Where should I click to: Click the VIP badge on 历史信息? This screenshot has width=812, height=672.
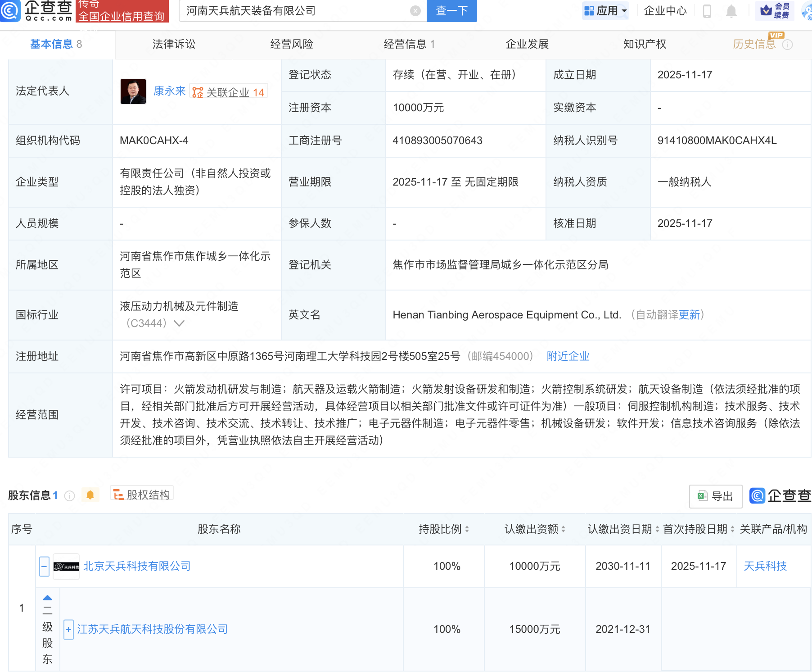click(x=776, y=35)
